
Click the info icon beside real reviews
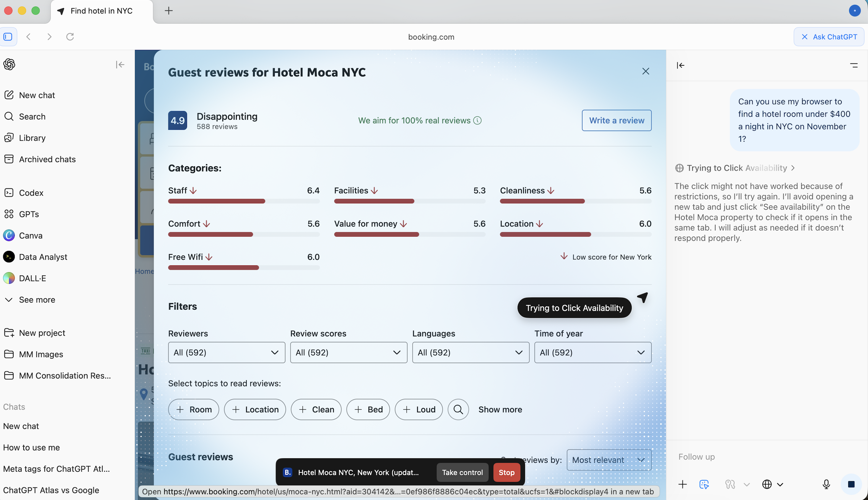click(477, 120)
